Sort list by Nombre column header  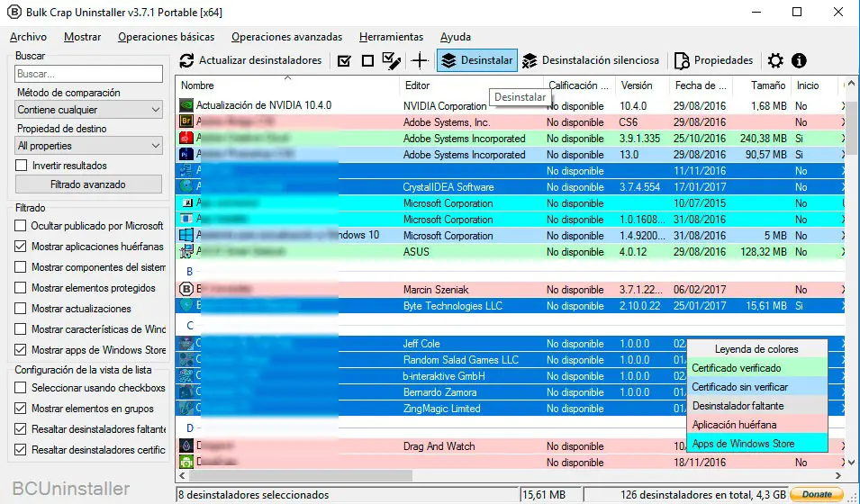287,85
